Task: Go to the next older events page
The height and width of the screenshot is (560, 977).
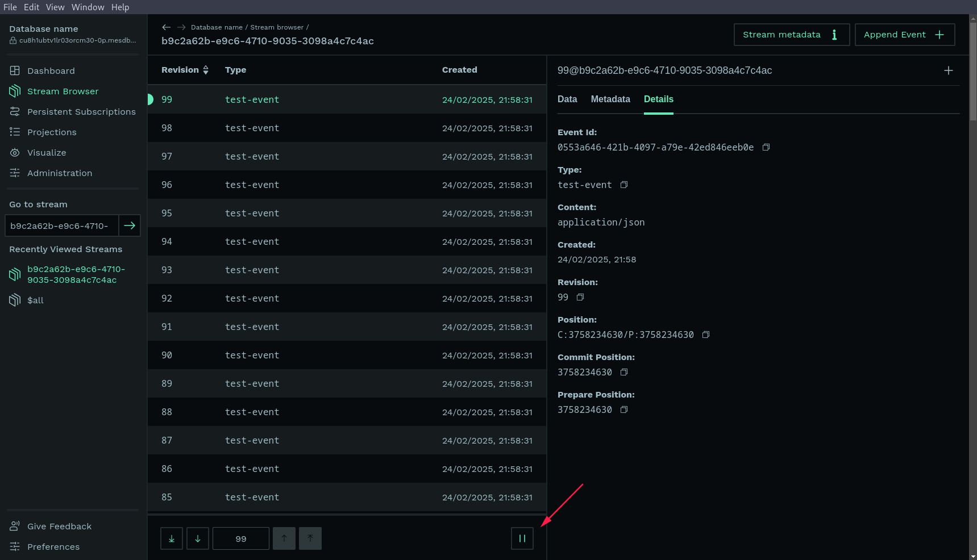Action: pos(198,538)
